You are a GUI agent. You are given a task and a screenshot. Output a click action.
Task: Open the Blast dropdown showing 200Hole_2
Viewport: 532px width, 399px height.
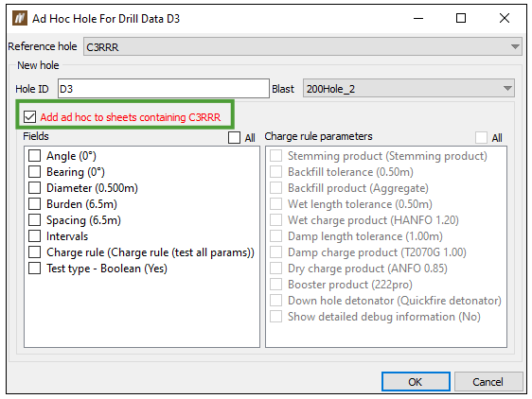coord(409,89)
